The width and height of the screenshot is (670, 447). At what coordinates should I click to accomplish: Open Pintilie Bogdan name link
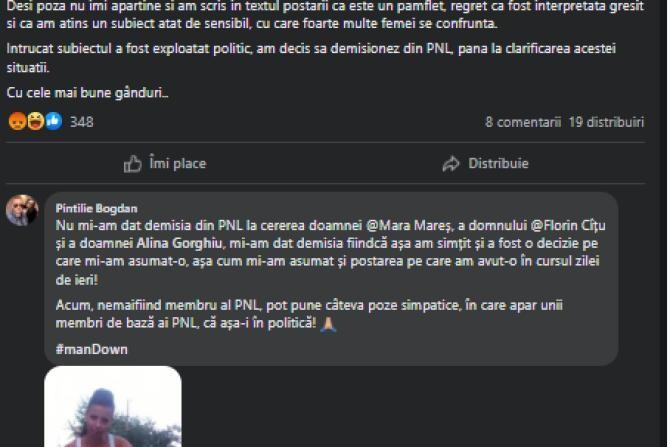pos(97,209)
